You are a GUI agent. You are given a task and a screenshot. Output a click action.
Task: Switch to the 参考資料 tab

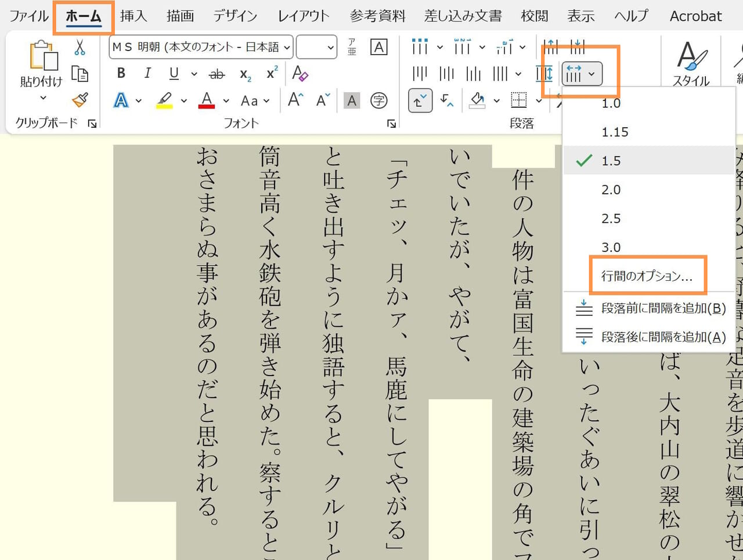coord(377,16)
